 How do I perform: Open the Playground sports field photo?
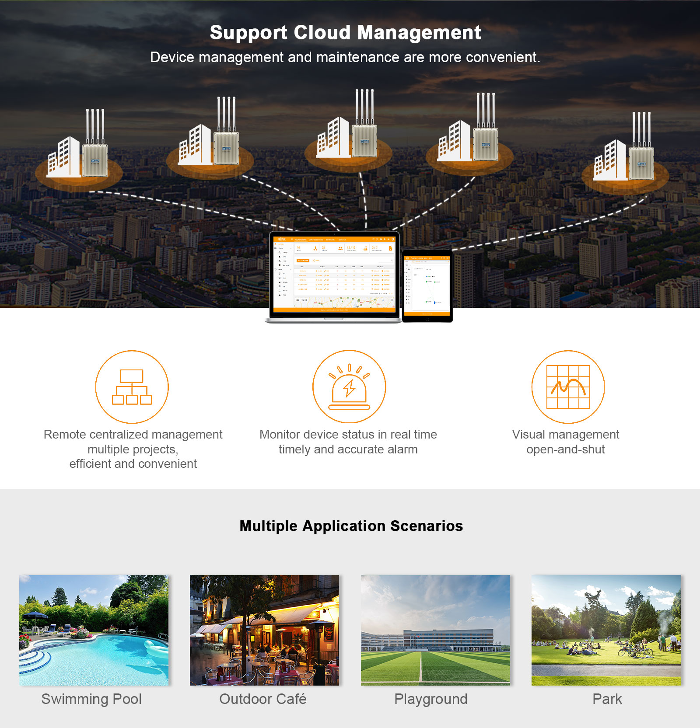pyautogui.click(x=435, y=630)
